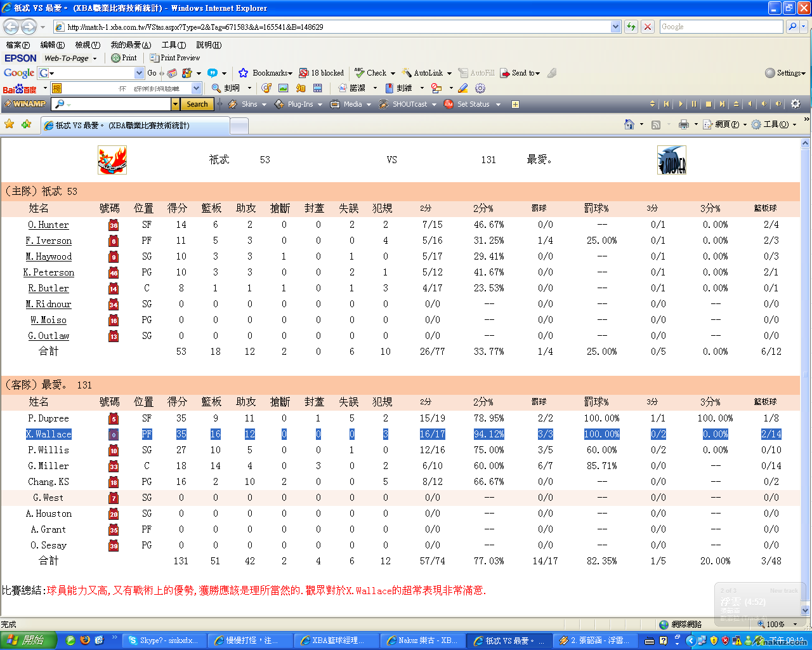Viewport: 812px width, 650px height.
Task: Click the printer icon in command bar
Action: (683, 124)
